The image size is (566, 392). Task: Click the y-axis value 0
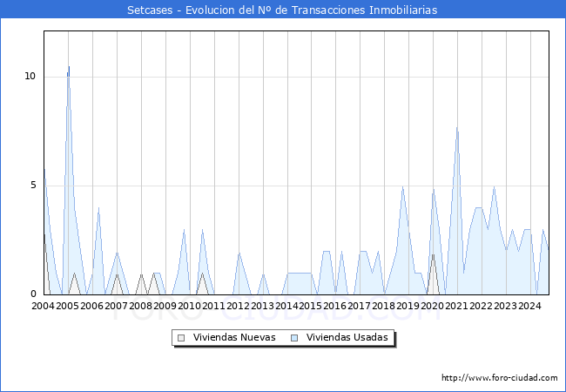33,294
